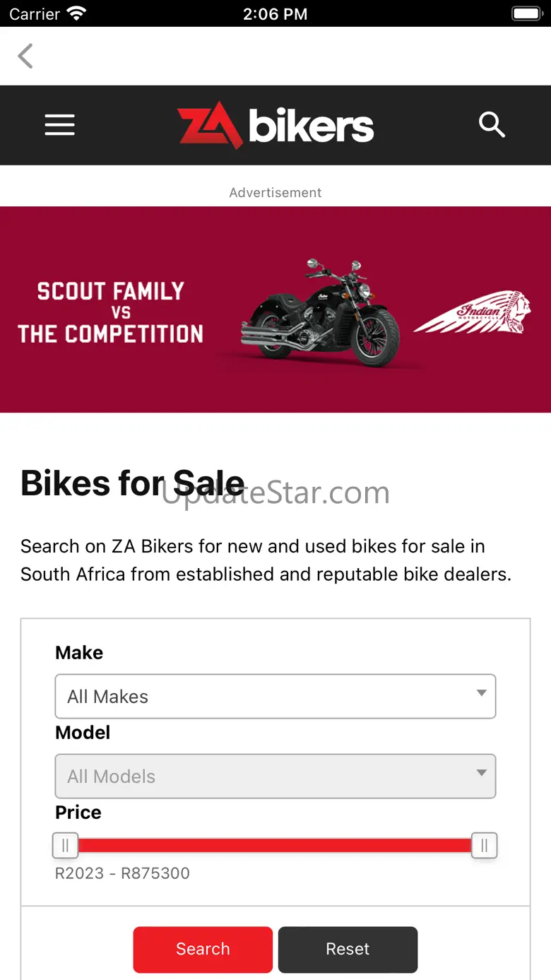The height and width of the screenshot is (980, 551).
Task: Tap the Indian Motorcycle headdress logo
Action: pos(472,312)
